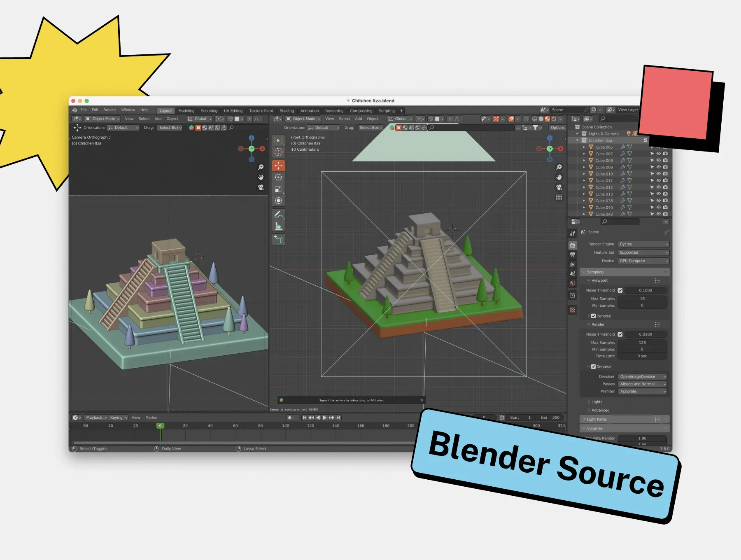Image resolution: width=741 pixels, height=560 pixels.
Task: Open the Denoiser dropdown
Action: (642, 377)
